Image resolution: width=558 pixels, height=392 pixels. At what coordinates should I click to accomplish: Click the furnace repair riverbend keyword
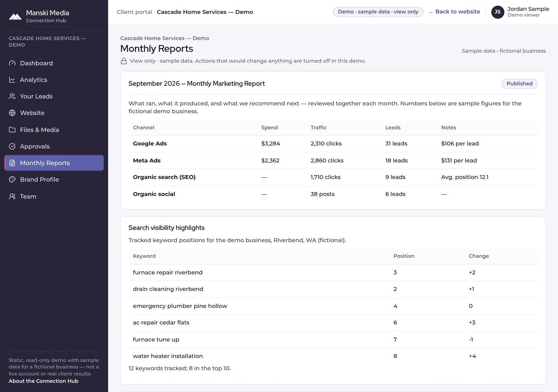[168, 272]
